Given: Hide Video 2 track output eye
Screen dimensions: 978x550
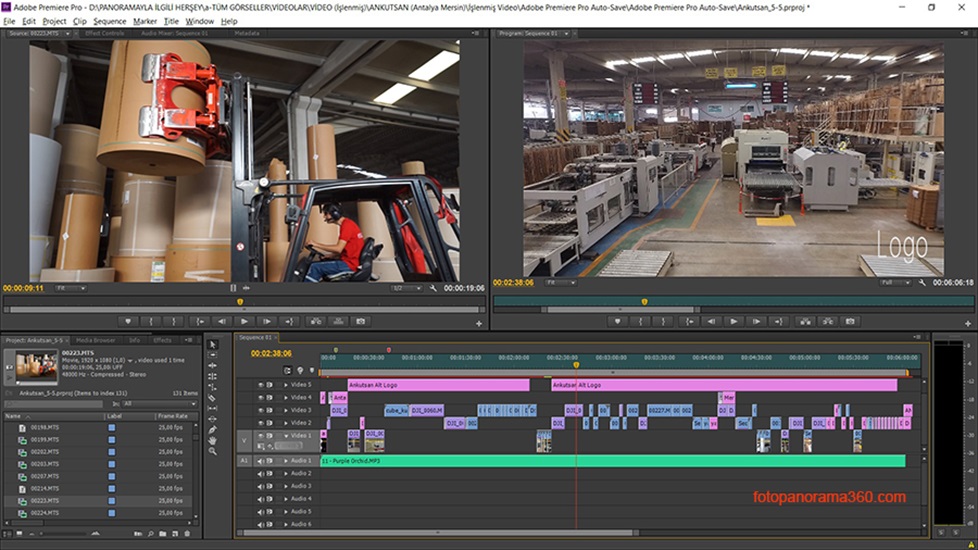Looking at the screenshot, I should (261, 423).
